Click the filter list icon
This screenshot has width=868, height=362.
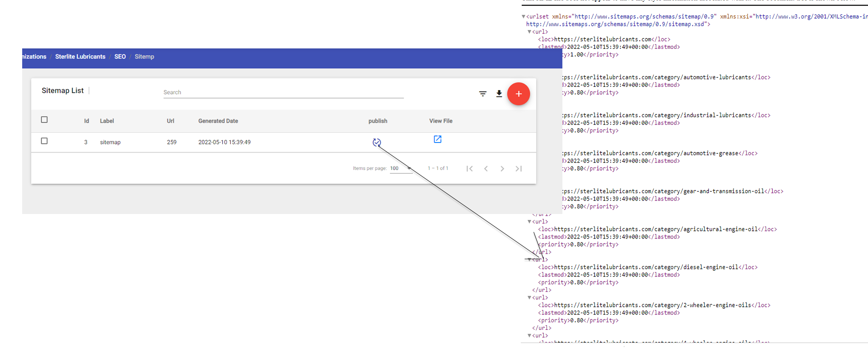pos(483,94)
